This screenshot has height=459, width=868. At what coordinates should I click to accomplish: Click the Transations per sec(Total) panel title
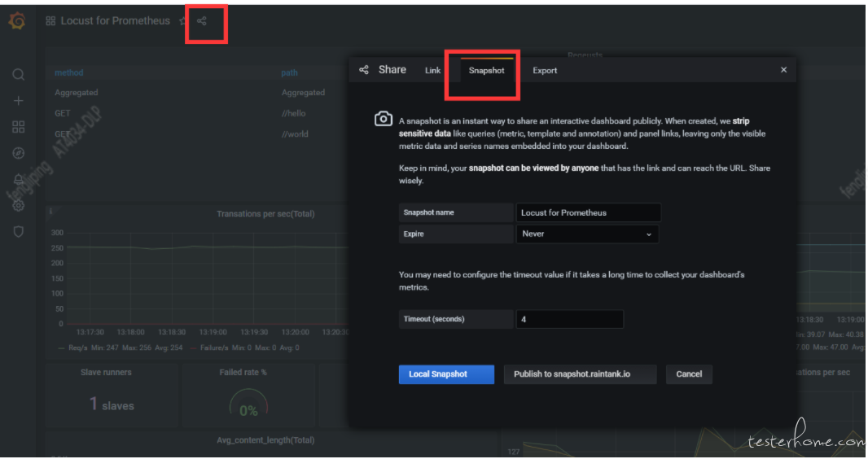[x=265, y=214]
